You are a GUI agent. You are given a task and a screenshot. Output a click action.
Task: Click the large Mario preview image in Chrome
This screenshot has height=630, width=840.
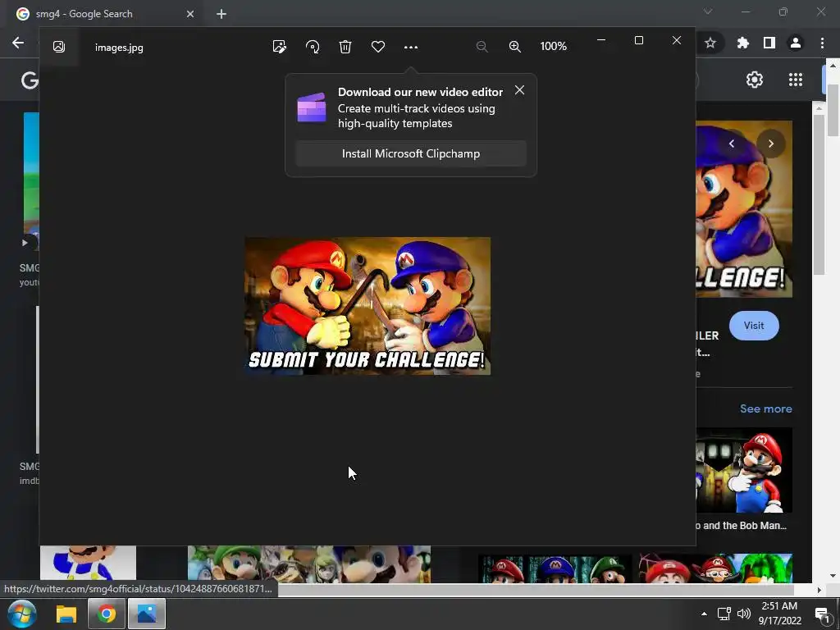coord(743,209)
